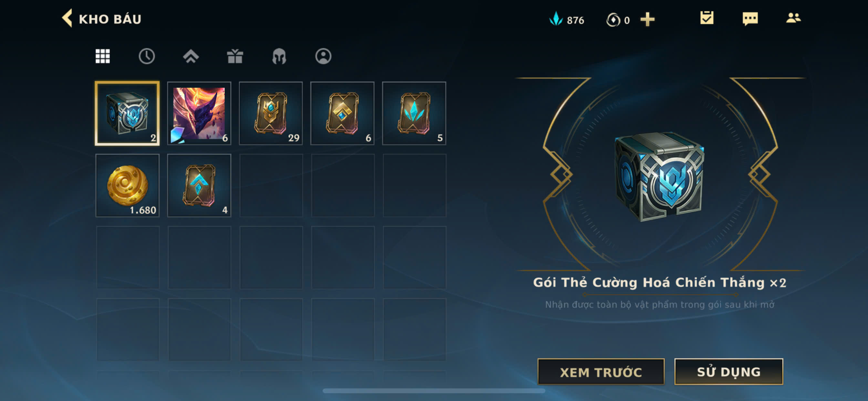Open the friends list icon

(793, 18)
